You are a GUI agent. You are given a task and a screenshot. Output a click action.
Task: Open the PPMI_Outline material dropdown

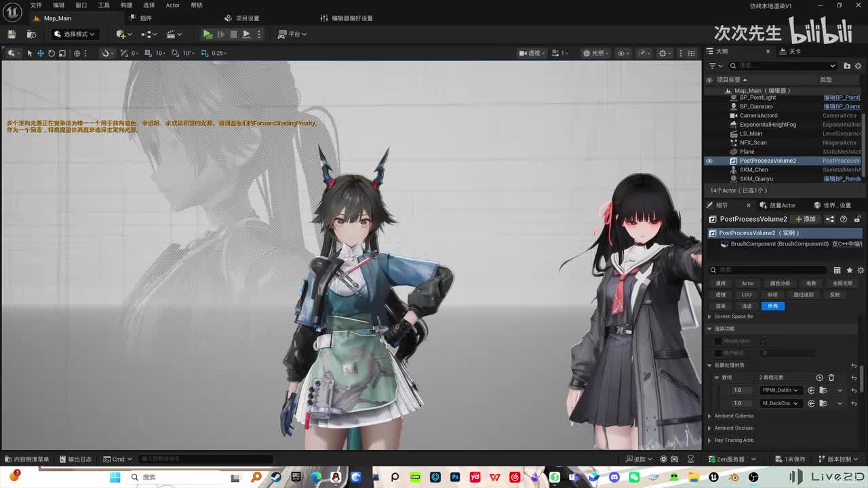click(781, 390)
